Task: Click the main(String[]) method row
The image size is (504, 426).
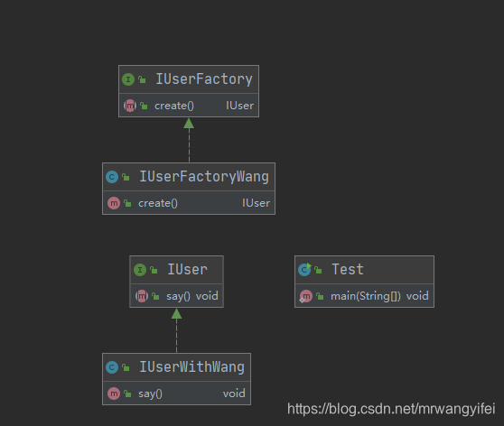Action: (x=364, y=296)
